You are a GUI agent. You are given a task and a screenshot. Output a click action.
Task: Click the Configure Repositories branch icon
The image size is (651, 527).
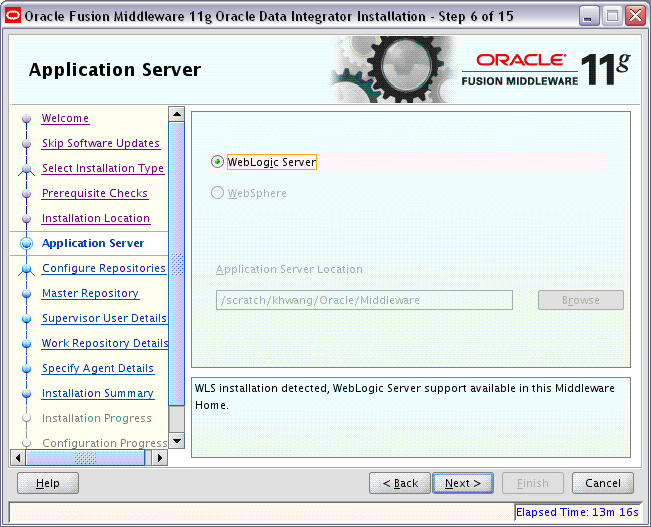pos(27,270)
